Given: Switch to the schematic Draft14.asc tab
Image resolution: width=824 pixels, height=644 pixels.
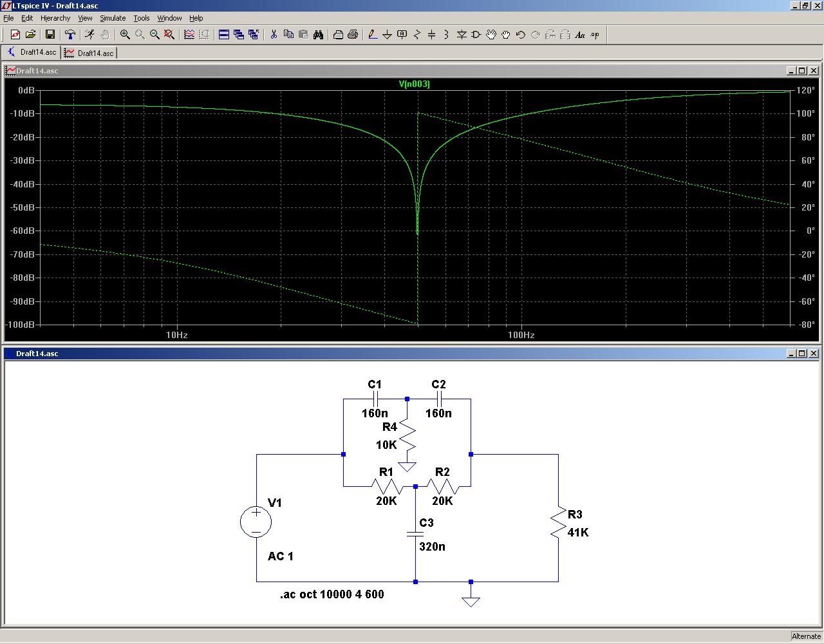Looking at the screenshot, I should [x=32, y=52].
